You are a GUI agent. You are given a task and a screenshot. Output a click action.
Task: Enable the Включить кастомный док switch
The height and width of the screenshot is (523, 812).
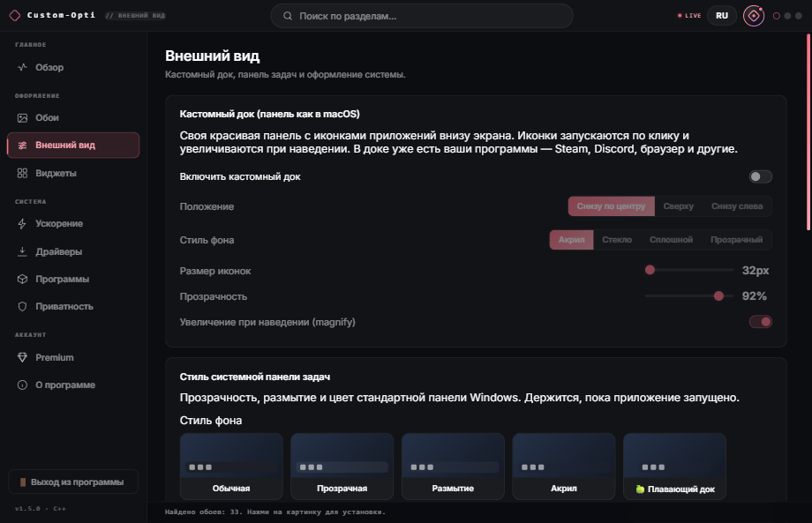760,177
